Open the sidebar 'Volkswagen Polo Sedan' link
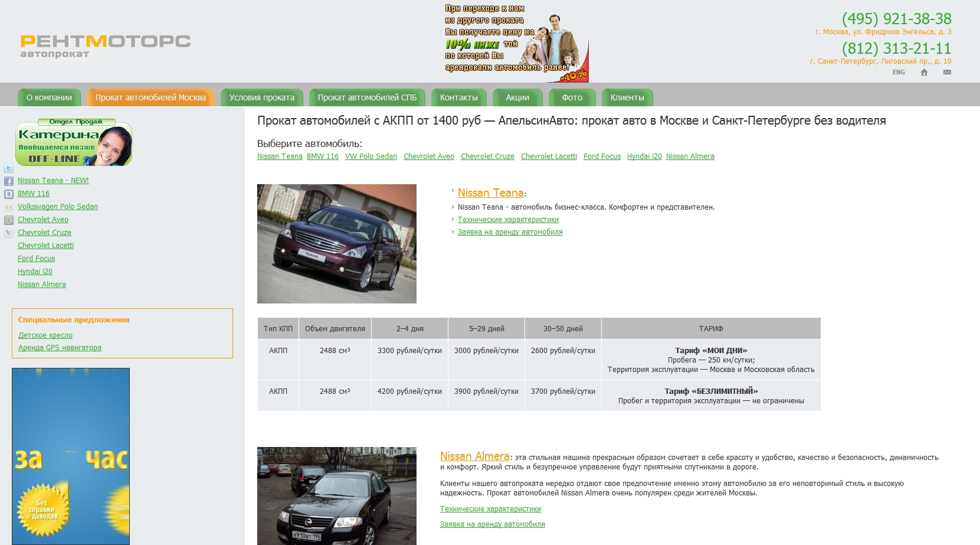Screen dimensions: 980x545 click(x=58, y=207)
